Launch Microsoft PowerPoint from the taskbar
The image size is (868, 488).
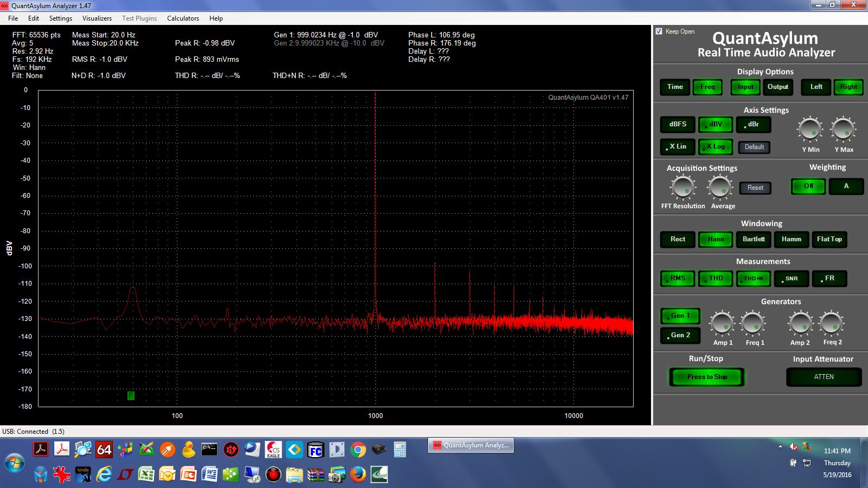coord(188,474)
